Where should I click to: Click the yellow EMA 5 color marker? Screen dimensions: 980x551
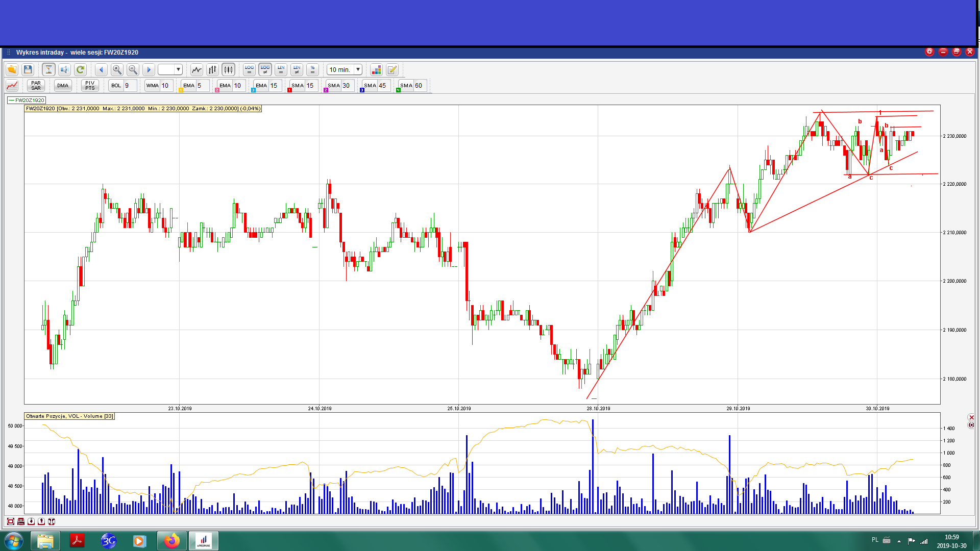point(181,90)
